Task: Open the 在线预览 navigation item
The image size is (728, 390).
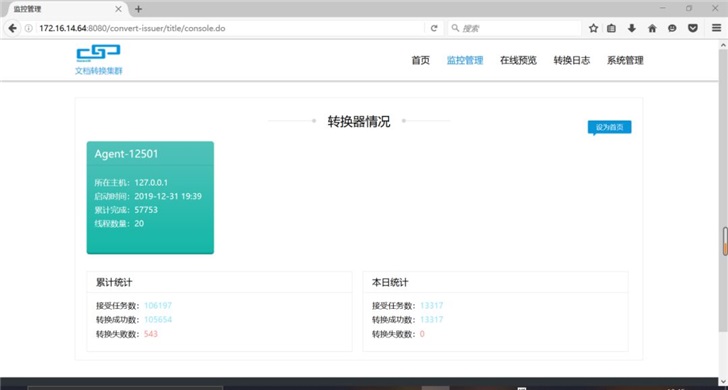Action: coord(518,60)
